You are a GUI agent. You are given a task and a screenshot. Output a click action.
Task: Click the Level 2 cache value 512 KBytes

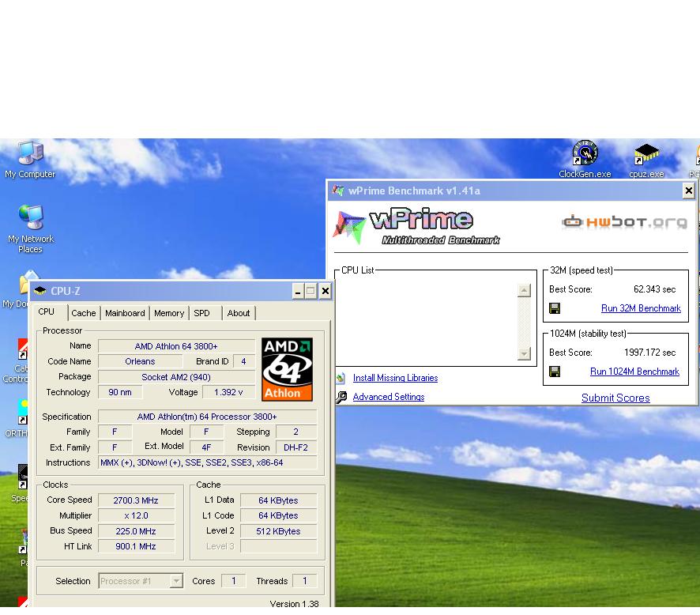click(279, 531)
